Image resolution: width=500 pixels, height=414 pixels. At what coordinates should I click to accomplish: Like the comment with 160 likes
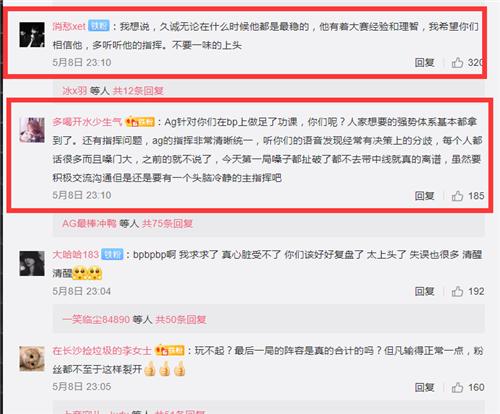point(457,387)
